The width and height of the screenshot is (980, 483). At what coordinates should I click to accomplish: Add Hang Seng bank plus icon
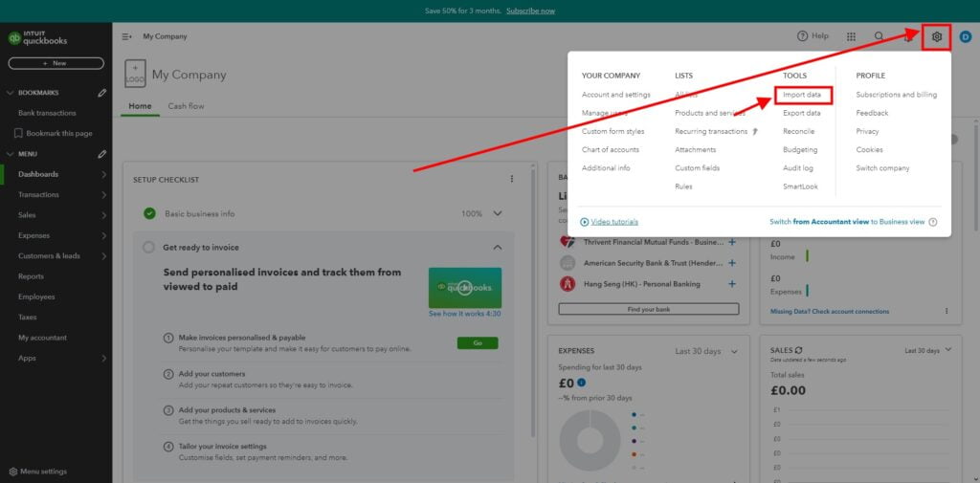click(732, 284)
